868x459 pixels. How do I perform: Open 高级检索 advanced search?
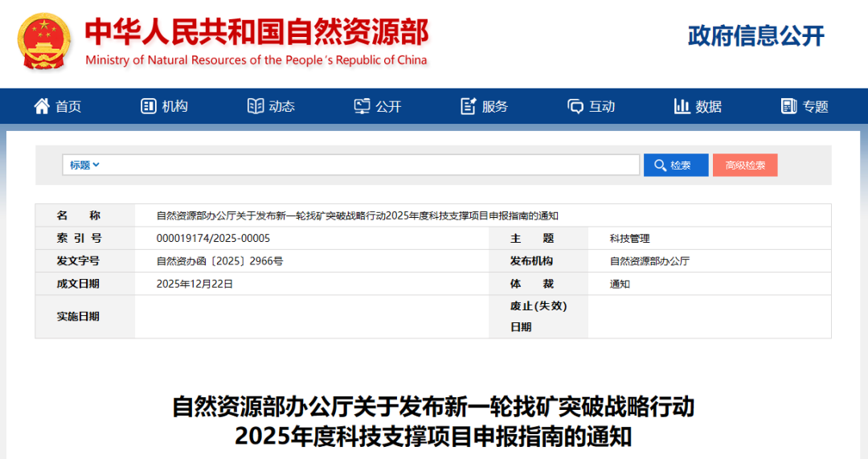[x=745, y=165]
